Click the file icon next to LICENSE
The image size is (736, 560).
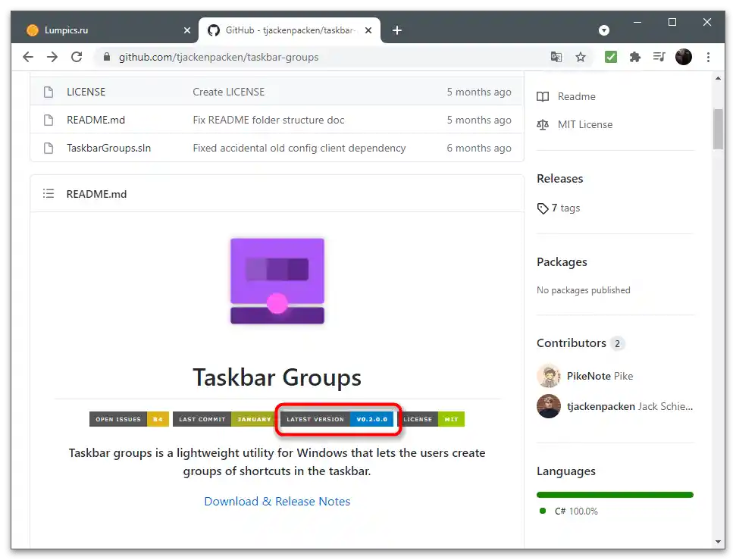[49, 92]
